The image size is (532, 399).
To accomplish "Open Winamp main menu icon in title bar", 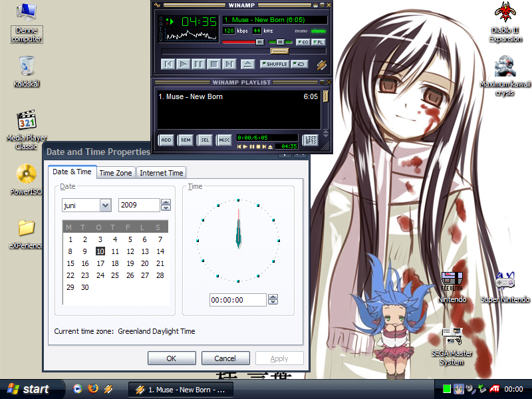I will point(157,5).
